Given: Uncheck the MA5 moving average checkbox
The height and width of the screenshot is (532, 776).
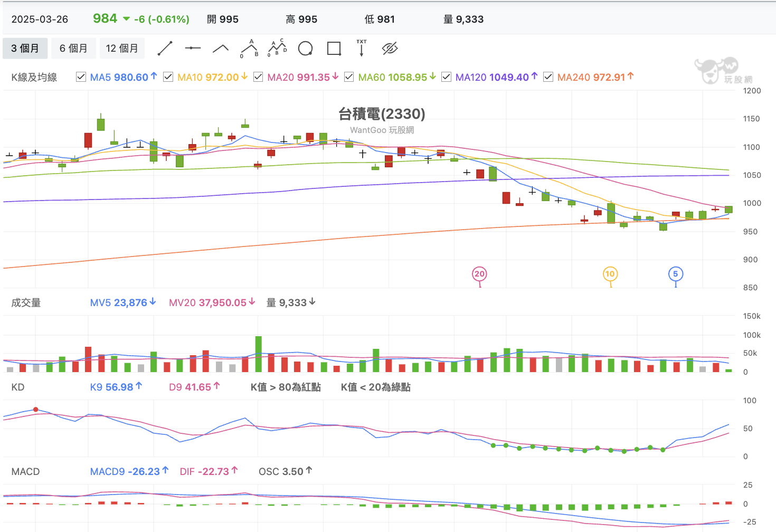Looking at the screenshot, I should 81,77.
